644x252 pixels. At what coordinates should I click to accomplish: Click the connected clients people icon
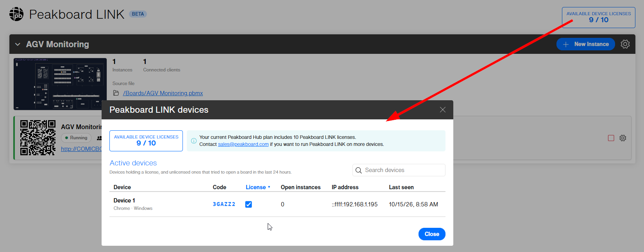tap(99, 138)
